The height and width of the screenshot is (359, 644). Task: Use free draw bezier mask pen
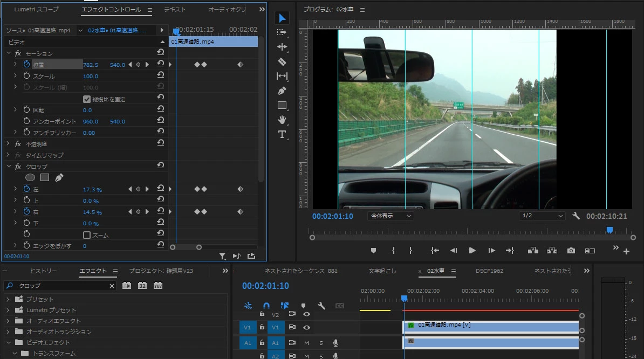click(59, 177)
